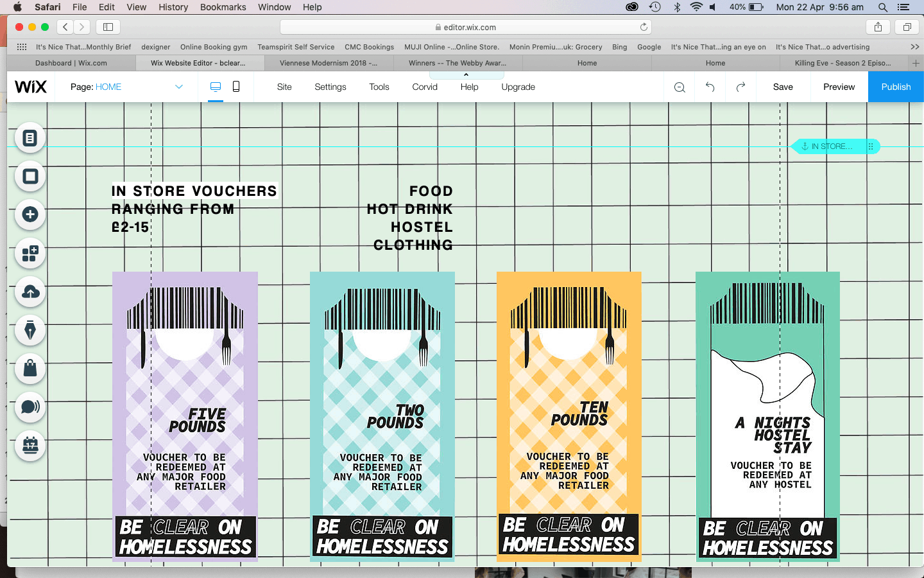
Task: Open Notification Center list icon
Action: point(903,7)
